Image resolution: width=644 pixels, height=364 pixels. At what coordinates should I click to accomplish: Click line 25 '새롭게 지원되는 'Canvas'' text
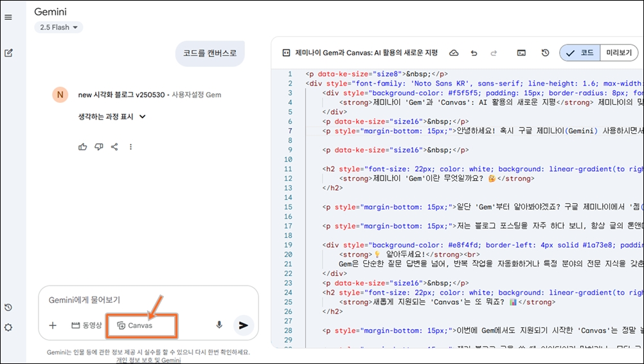point(439,302)
